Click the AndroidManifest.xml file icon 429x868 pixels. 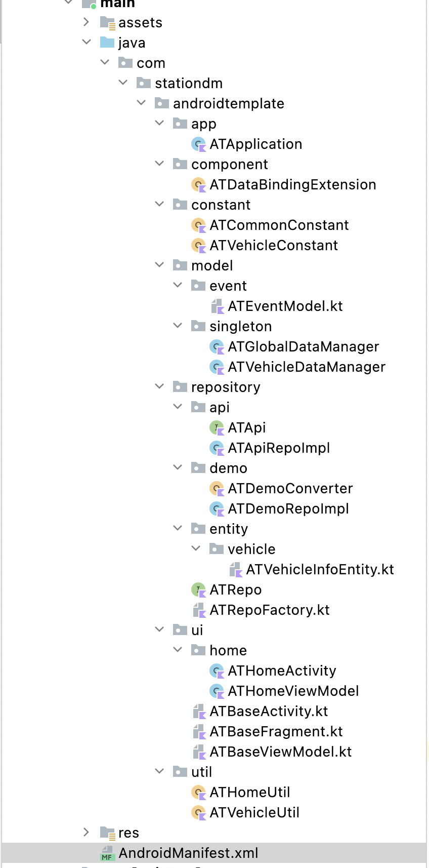(x=107, y=853)
